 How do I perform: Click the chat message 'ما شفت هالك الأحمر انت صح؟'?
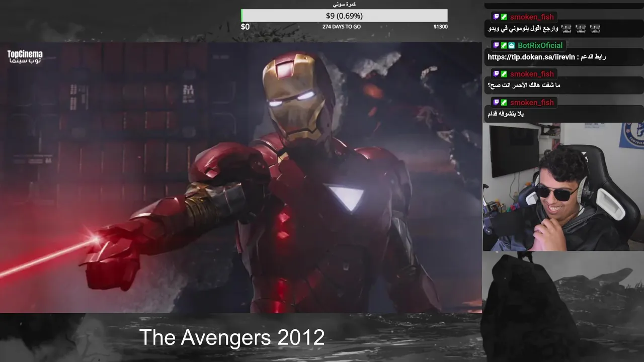click(x=524, y=85)
